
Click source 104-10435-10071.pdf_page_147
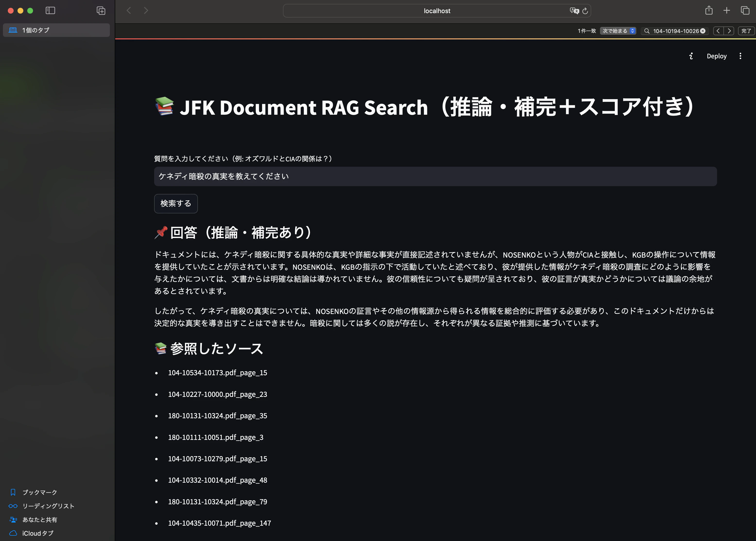(220, 523)
